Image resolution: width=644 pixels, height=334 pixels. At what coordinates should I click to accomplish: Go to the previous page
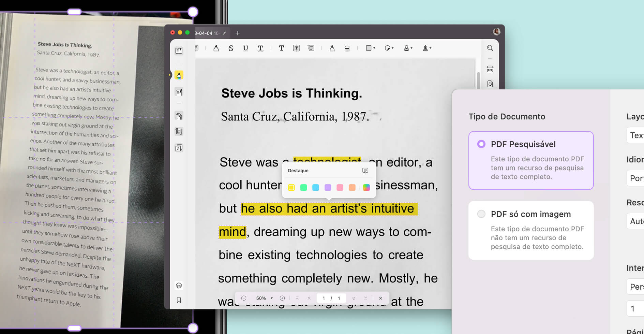pos(309,298)
